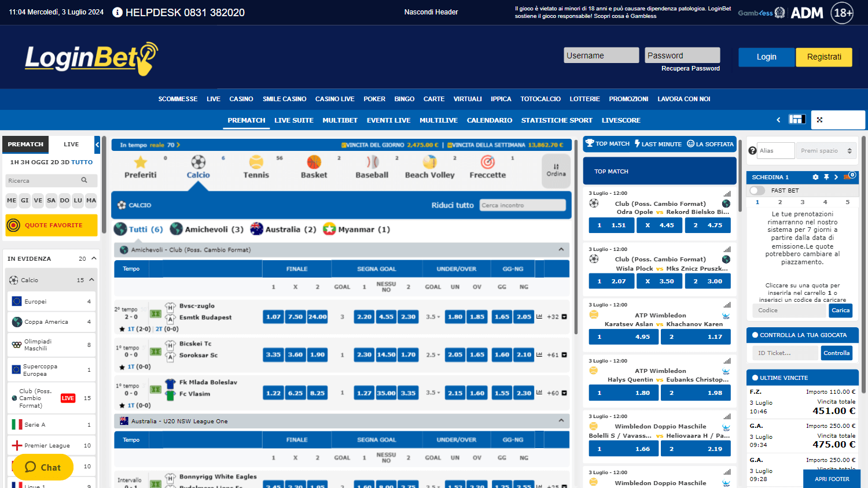The height and width of the screenshot is (488, 868).
Task: Click the Registrati button
Action: point(824,57)
